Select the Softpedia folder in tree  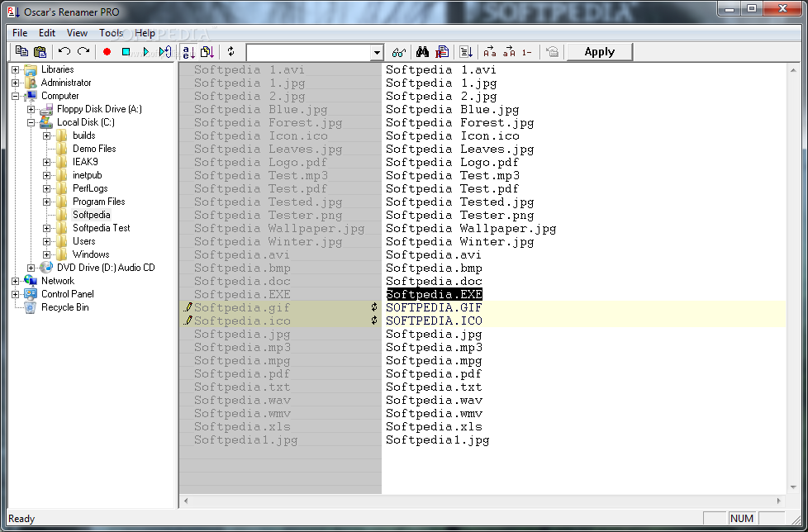(x=91, y=215)
